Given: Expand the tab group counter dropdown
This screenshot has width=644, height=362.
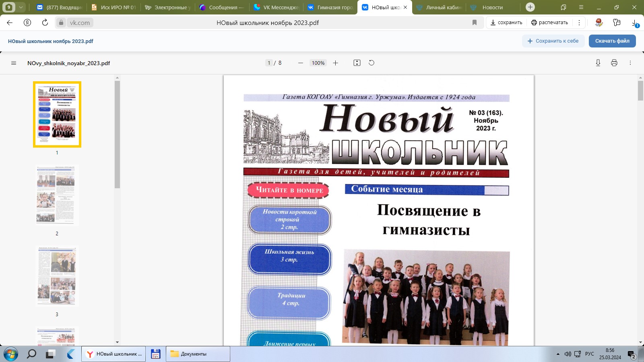Looking at the screenshot, I should [x=21, y=7].
